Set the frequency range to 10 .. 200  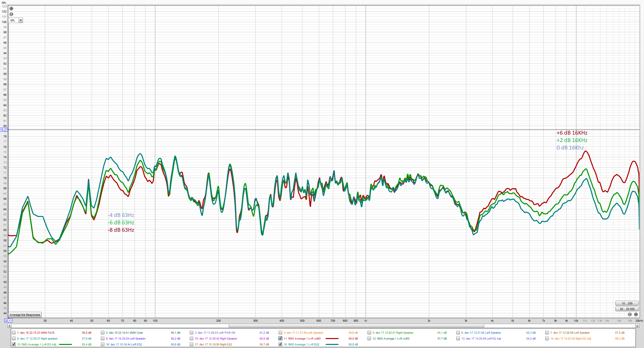coord(627,303)
